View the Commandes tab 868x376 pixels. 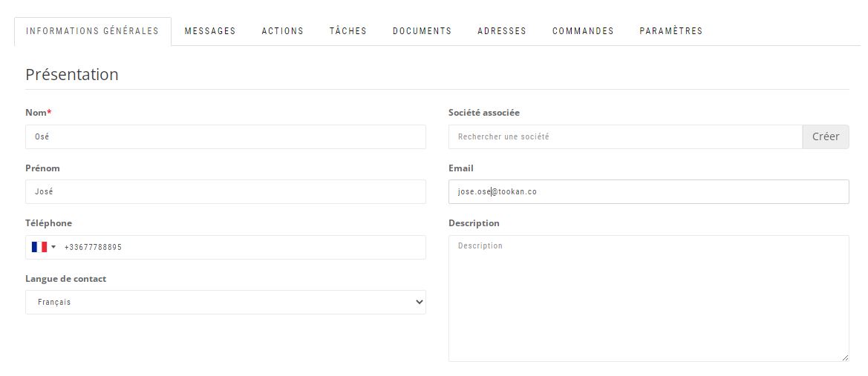coord(583,31)
